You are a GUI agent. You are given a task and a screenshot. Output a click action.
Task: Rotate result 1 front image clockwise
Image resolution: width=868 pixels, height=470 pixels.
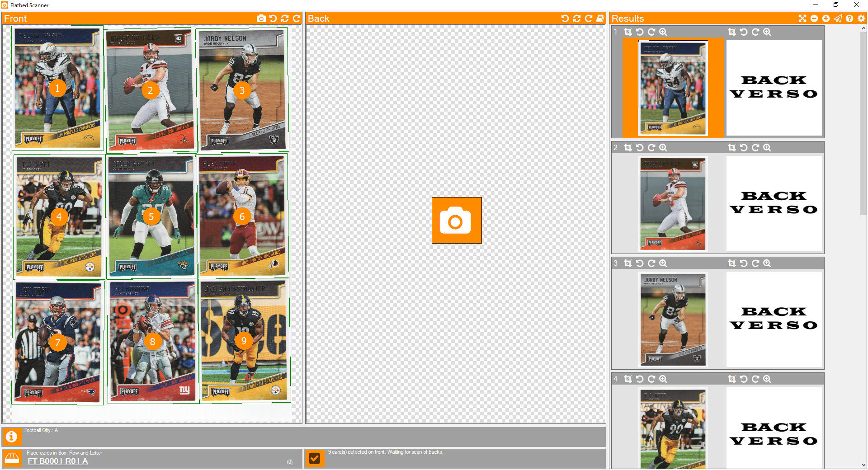coord(651,32)
